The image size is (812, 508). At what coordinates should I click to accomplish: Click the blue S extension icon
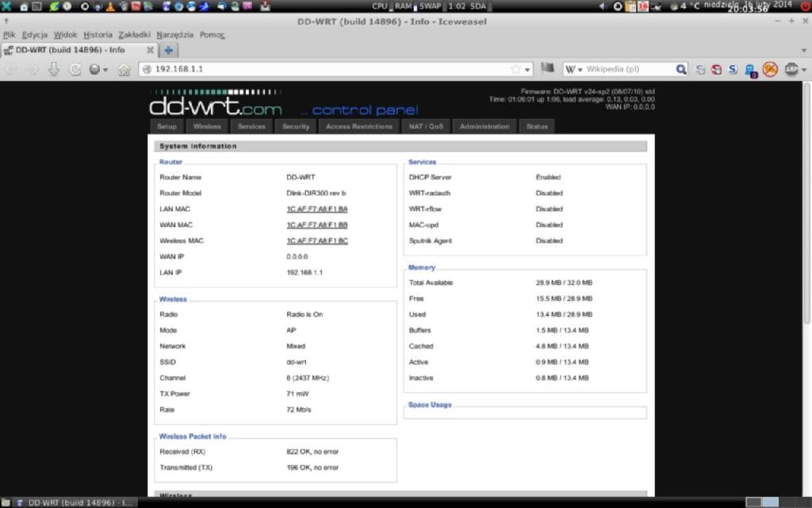pyautogui.click(x=732, y=69)
